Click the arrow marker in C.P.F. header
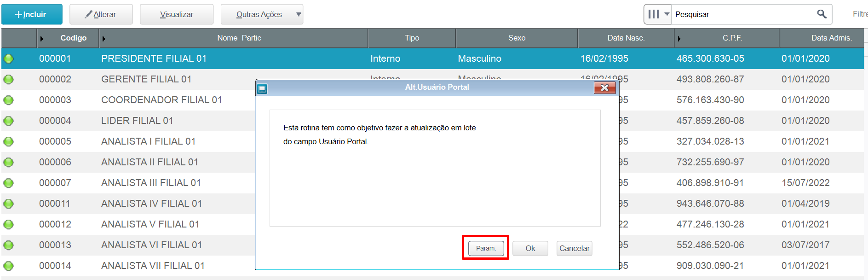The height and width of the screenshot is (280, 868). pyautogui.click(x=679, y=39)
